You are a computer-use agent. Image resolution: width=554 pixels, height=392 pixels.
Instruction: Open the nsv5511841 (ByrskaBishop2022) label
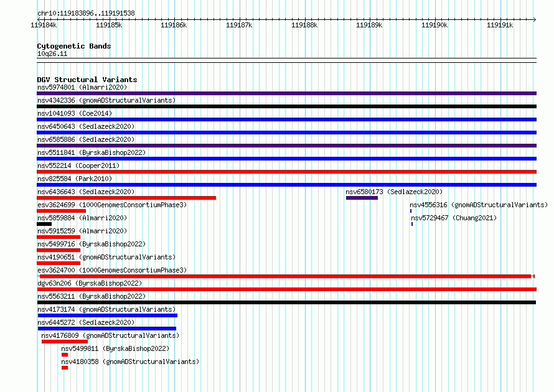[x=92, y=152]
